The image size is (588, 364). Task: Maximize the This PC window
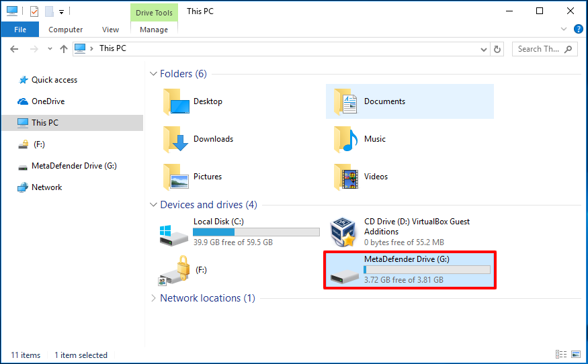click(539, 11)
